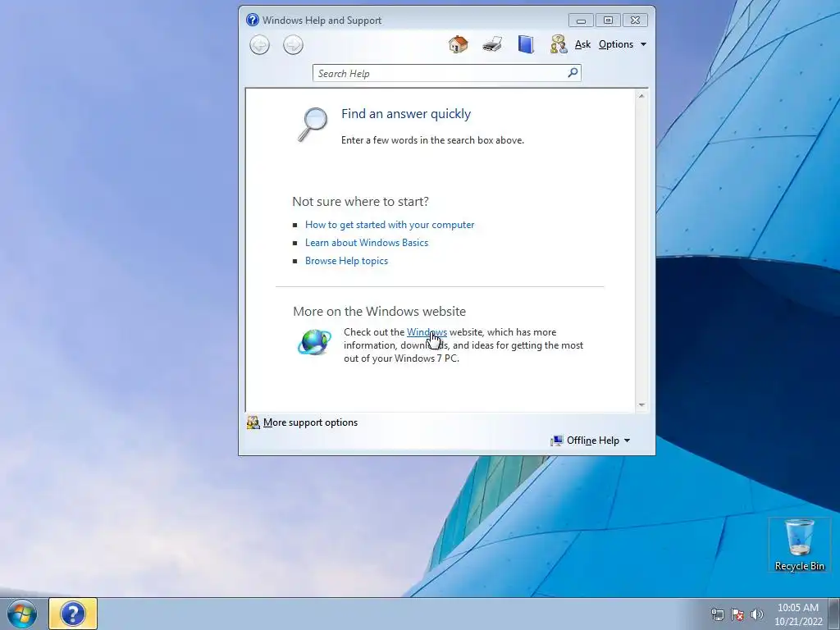Image resolution: width=840 pixels, height=630 pixels.
Task: Click the network tray icon
Action: (717, 614)
